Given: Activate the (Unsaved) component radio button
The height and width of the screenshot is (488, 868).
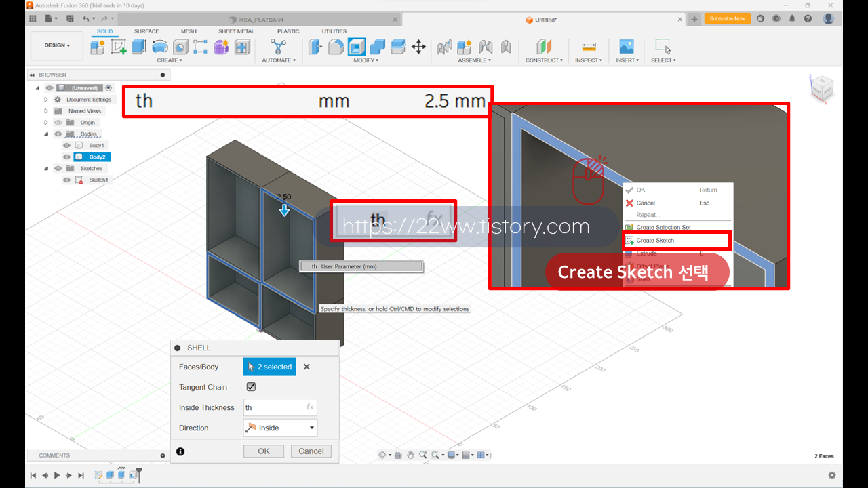Looking at the screenshot, I should [108, 88].
